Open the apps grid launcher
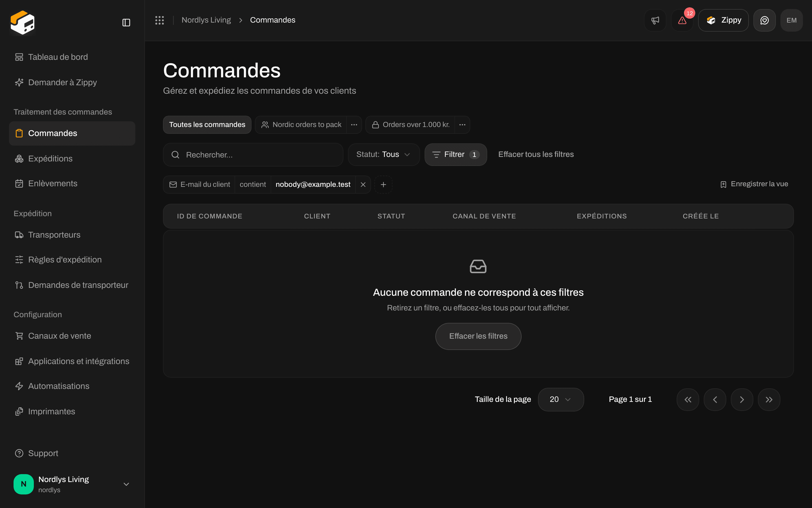The image size is (812, 508). pyautogui.click(x=159, y=20)
